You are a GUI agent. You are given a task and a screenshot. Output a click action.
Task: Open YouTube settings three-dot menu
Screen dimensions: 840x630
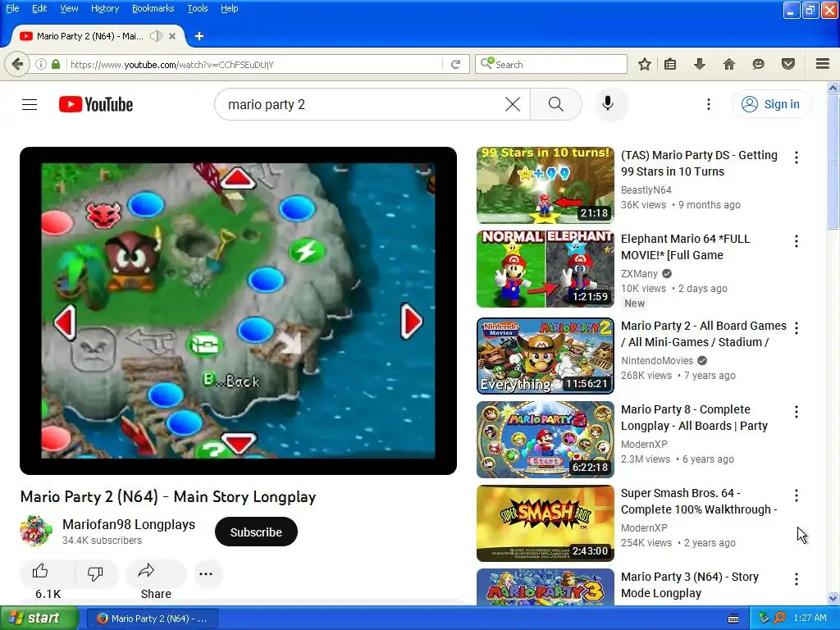point(708,104)
